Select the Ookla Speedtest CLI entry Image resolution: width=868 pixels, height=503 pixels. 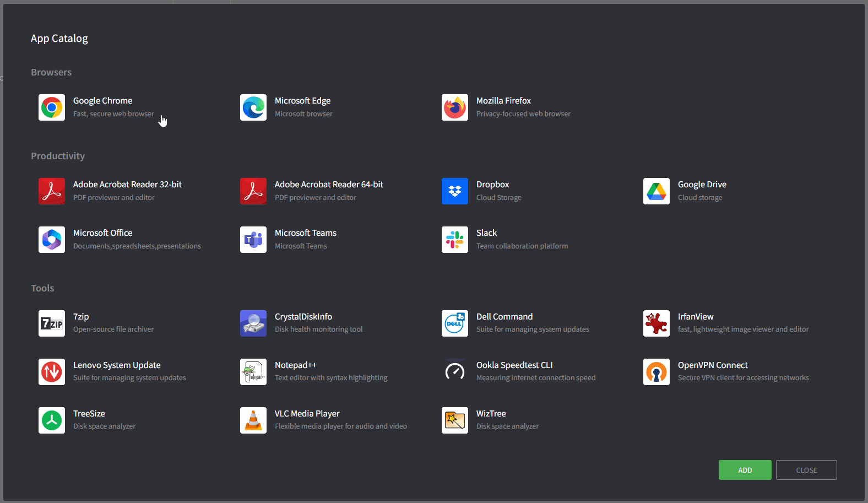(514, 365)
